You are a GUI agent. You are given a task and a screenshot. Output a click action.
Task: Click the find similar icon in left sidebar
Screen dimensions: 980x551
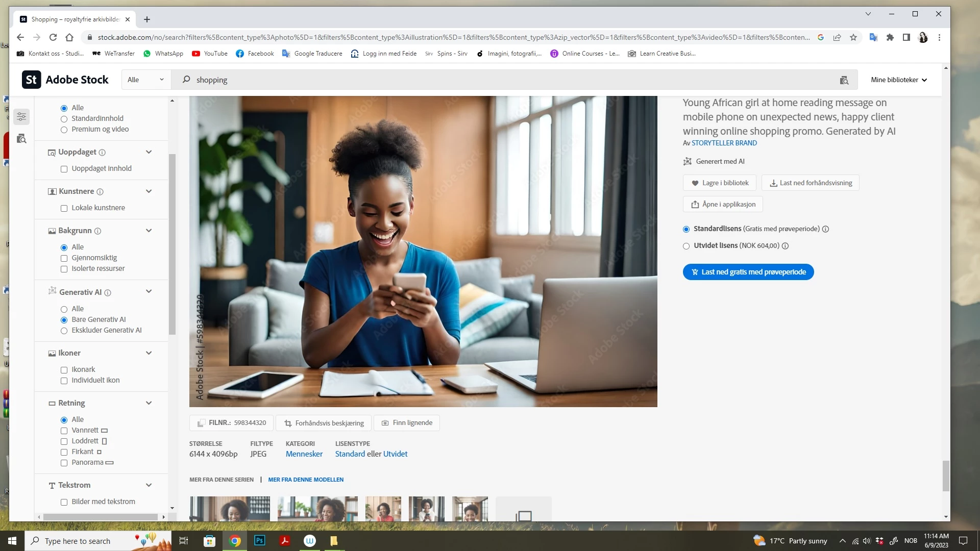point(21,139)
